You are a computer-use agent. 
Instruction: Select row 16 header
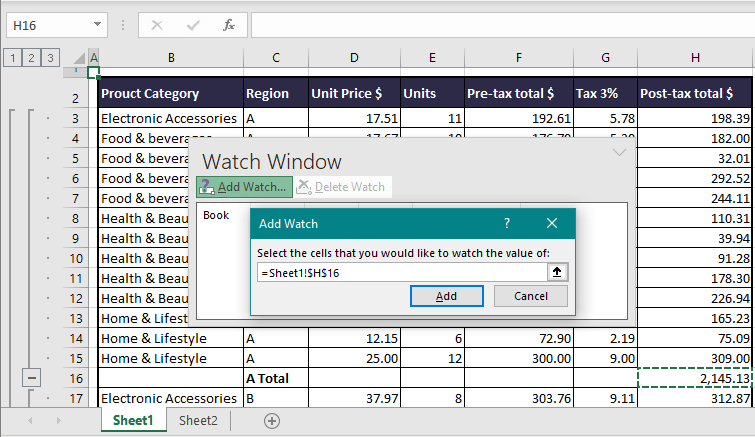tap(76, 379)
